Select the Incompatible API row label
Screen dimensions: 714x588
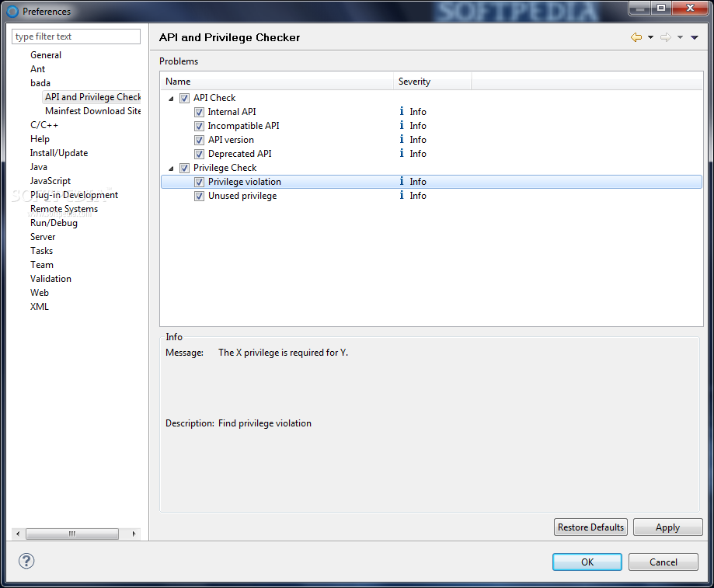pyautogui.click(x=244, y=126)
